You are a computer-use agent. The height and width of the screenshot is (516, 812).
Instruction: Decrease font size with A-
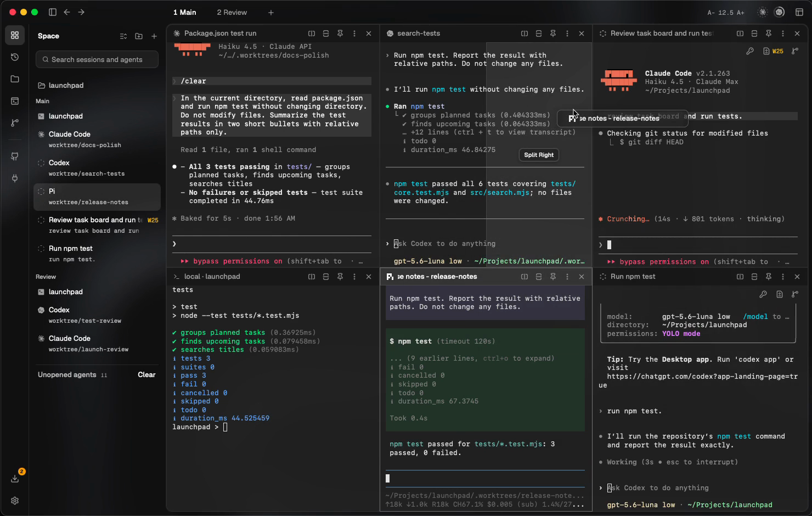tap(712, 13)
